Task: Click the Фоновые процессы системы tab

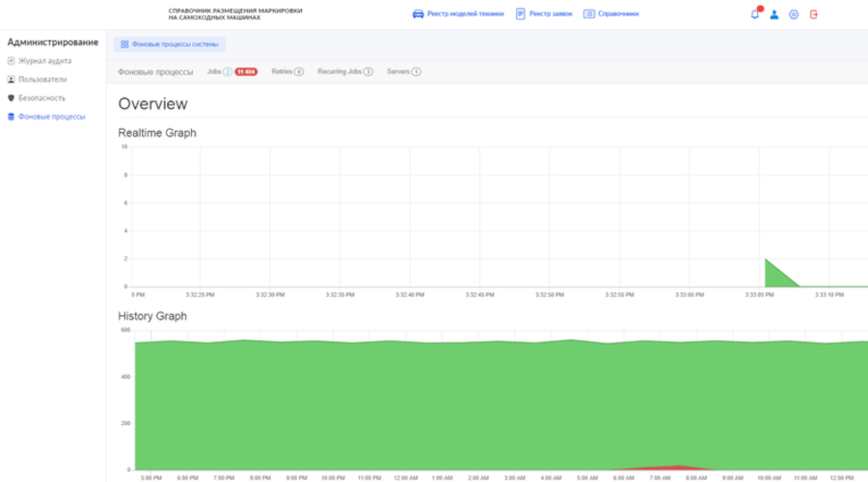Action: coord(170,44)
